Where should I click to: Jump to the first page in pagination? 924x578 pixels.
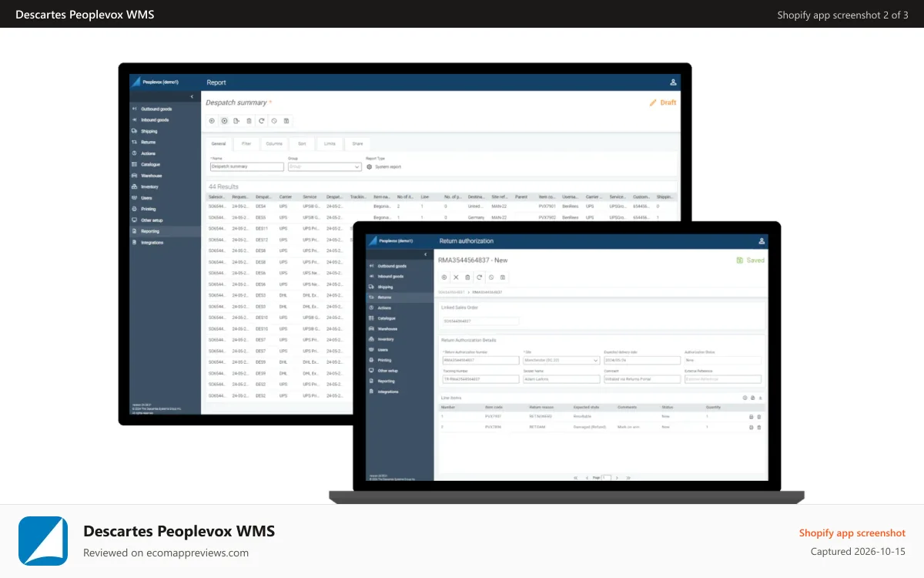(x=576, y=478)
